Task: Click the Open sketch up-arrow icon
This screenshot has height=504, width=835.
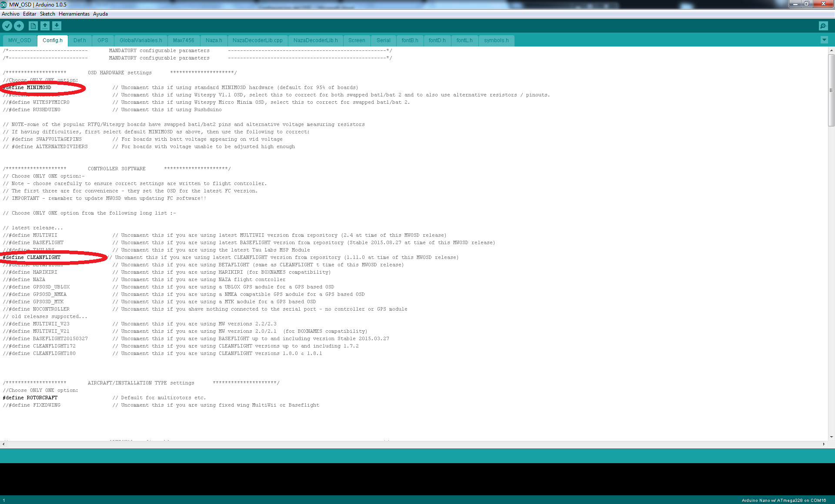Action: pyautogui.click(x=45, y=26)
